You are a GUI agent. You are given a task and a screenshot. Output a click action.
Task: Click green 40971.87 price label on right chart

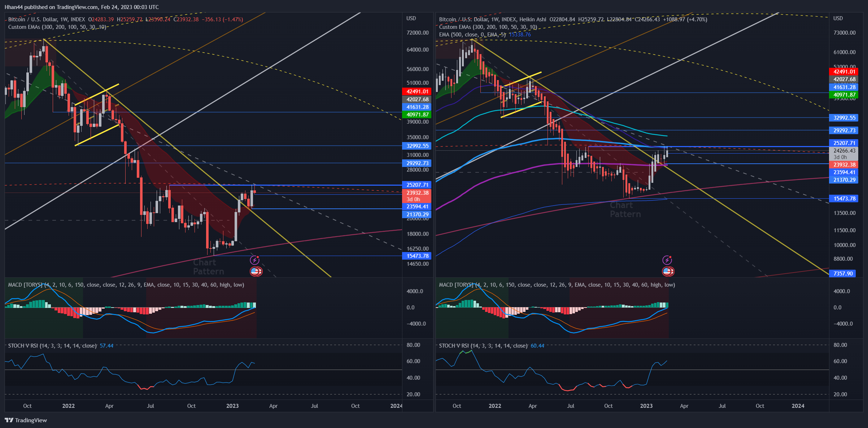(843, 95)
